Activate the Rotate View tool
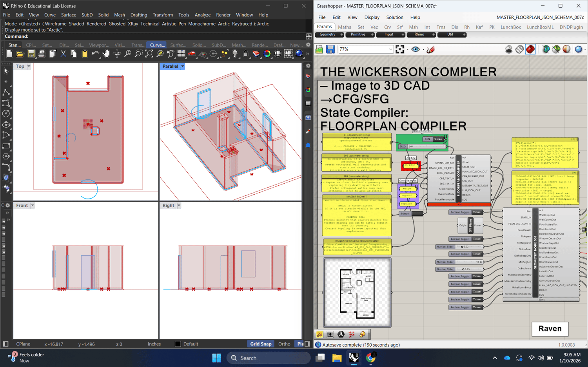Image resolution: width=588 pixels, height=367 pixels. pyautogui.click(x=117, y=54)
